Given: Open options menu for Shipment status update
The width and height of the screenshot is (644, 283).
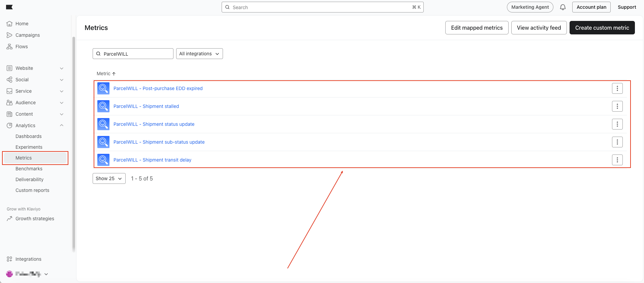Looking at the screenshot, I should pyautogui.click(x=617, y=124).
